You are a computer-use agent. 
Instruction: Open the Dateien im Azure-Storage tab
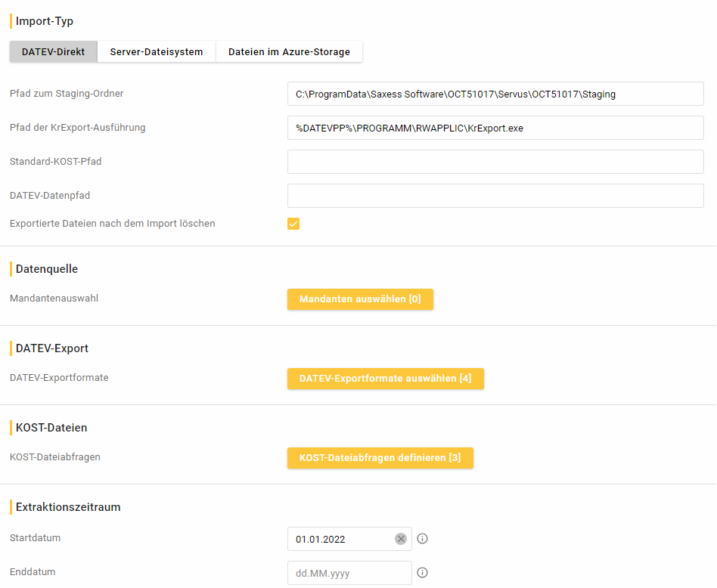[x=289, y=52]
